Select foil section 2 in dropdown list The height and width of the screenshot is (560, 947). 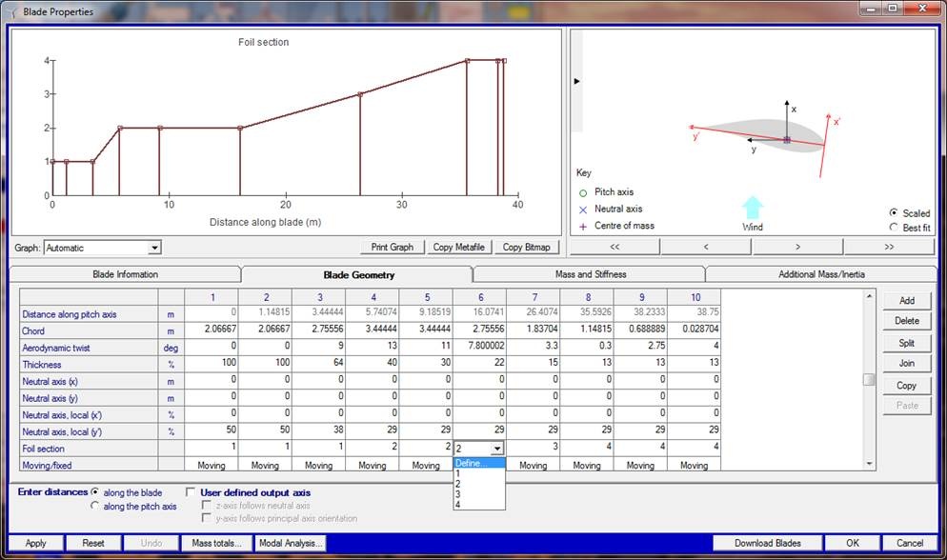[479, 484]
